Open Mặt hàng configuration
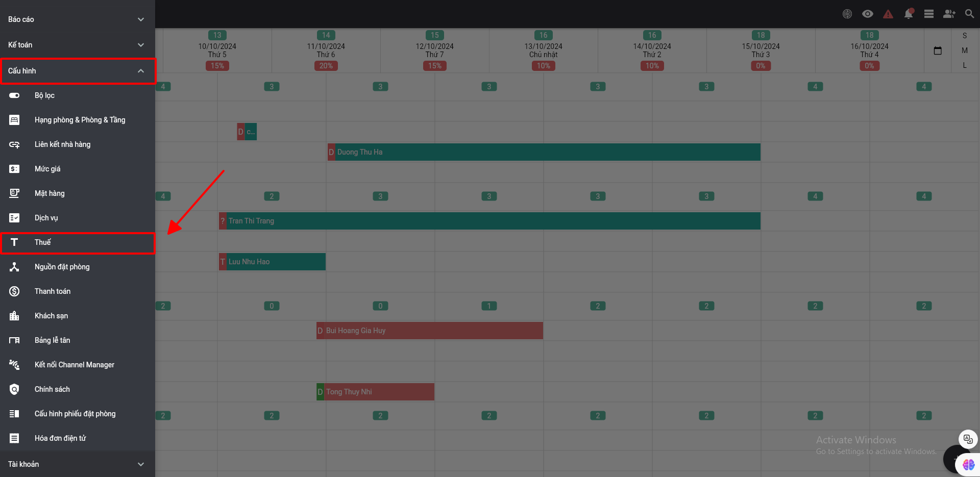 coord(78,193)
